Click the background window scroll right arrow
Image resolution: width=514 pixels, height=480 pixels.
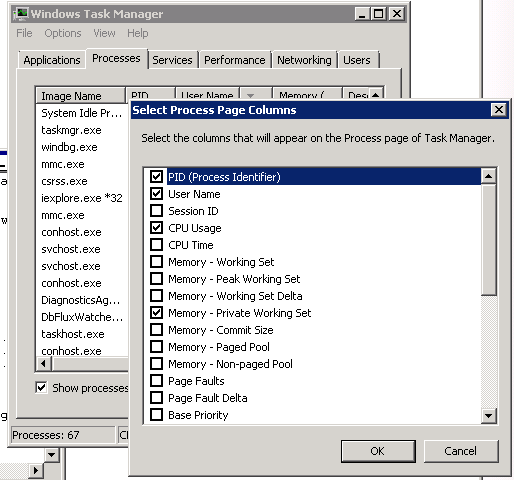[36, 471]
